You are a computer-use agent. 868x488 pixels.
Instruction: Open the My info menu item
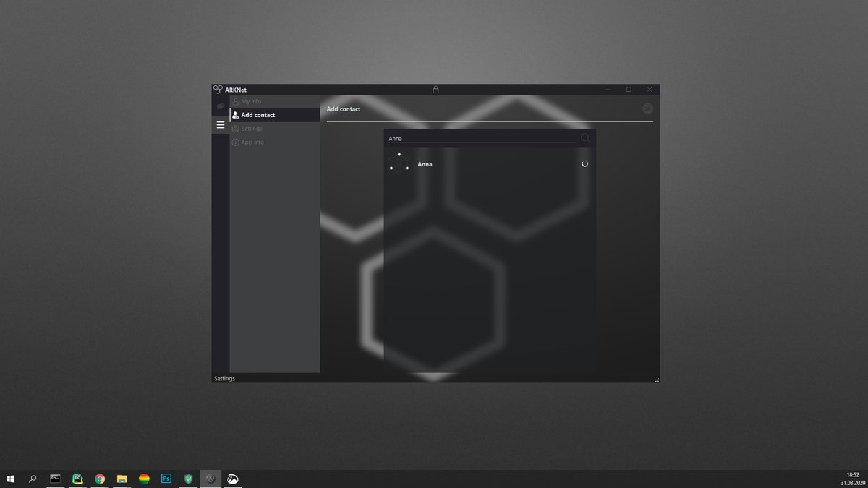(x=275, y=102)
